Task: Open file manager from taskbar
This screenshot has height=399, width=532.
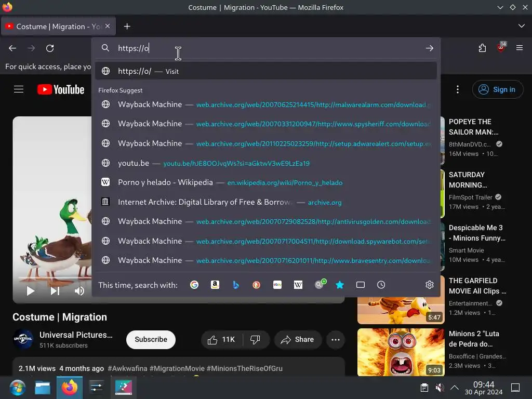Action: [x=43, y=388]
